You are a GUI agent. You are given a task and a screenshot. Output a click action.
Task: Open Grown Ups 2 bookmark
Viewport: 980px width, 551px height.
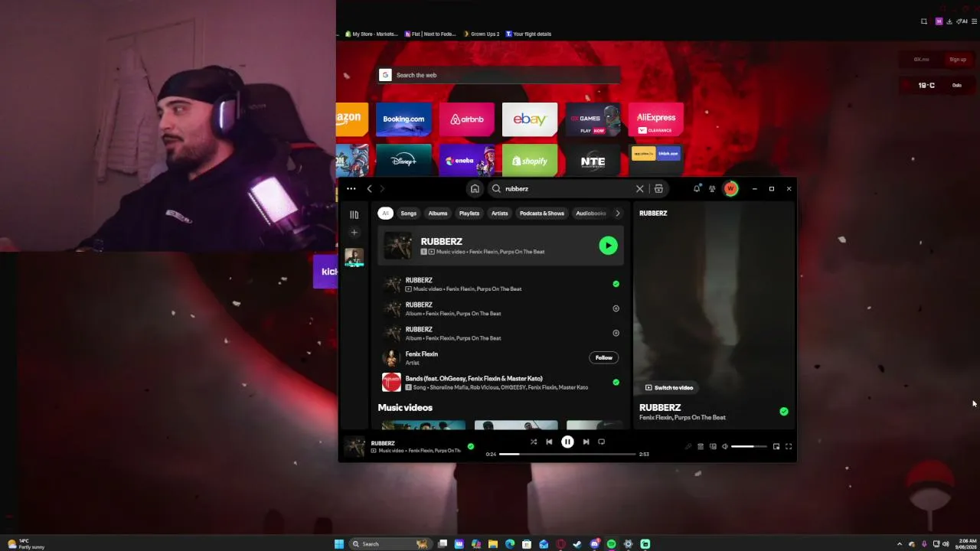pos(481,34)
